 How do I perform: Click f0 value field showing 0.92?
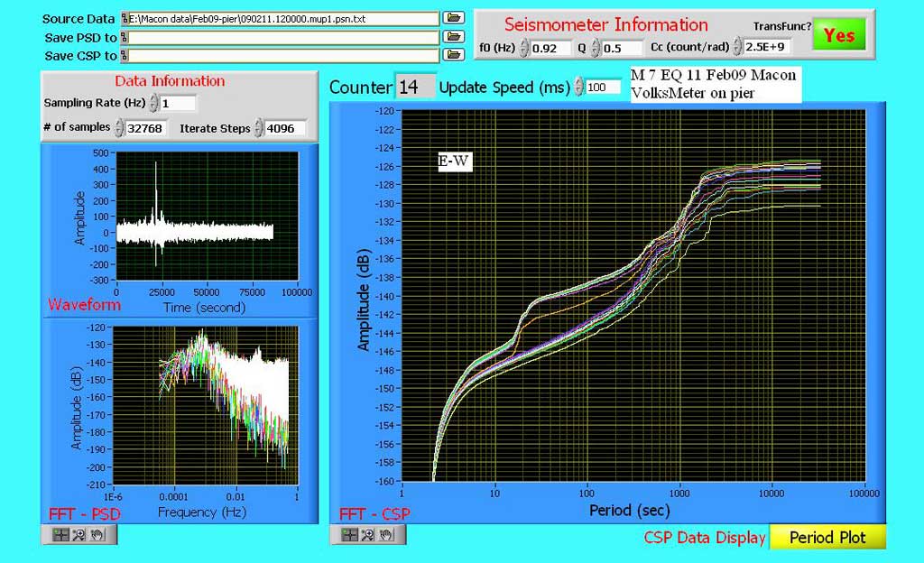click(x=550, y=49)
